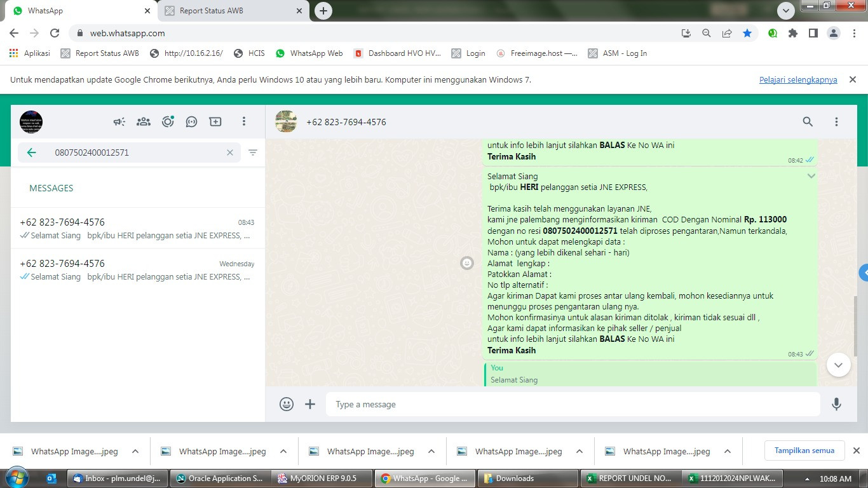Toggle the chat list filter icon

253,152
